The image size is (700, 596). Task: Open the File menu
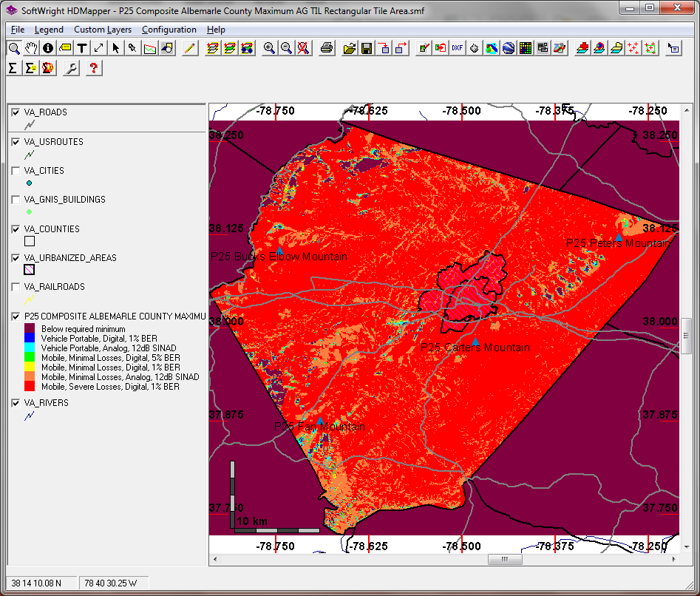tap(18, 30)
